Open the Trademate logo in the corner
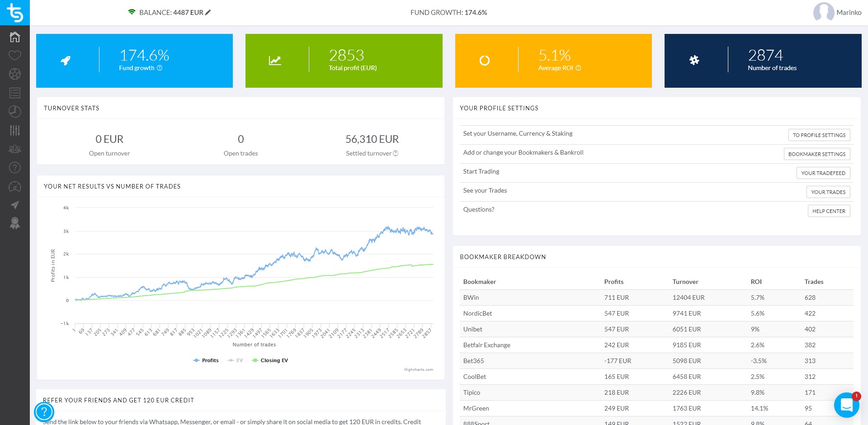This screenshot has height=425, width=868. click(x=14, y=13)
